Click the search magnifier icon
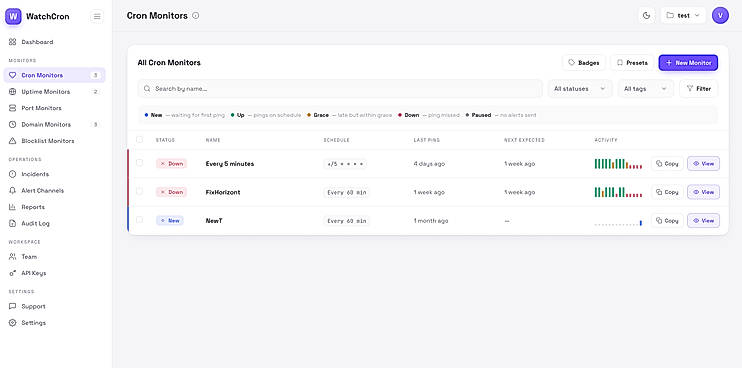The width and height of the screenshot is (742, 368). [147, 88]
